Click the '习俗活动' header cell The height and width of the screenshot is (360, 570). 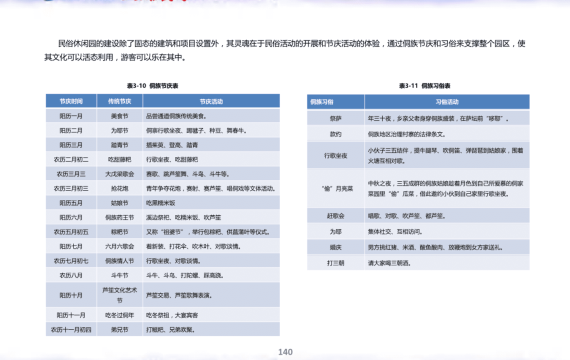click(447, 102)
